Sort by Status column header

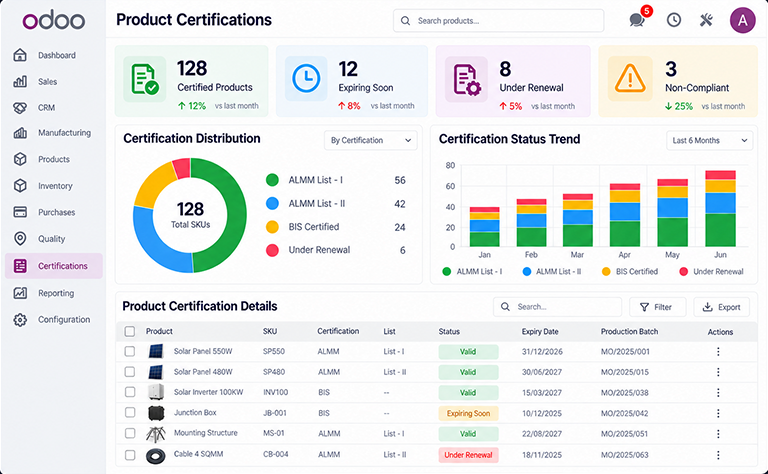(x=449, y=332)
